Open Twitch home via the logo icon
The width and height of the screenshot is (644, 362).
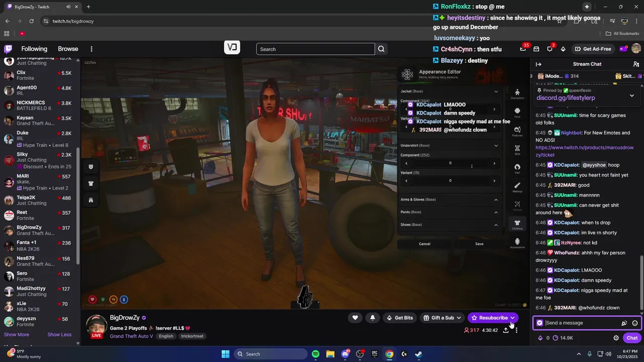tap(8, 49)
